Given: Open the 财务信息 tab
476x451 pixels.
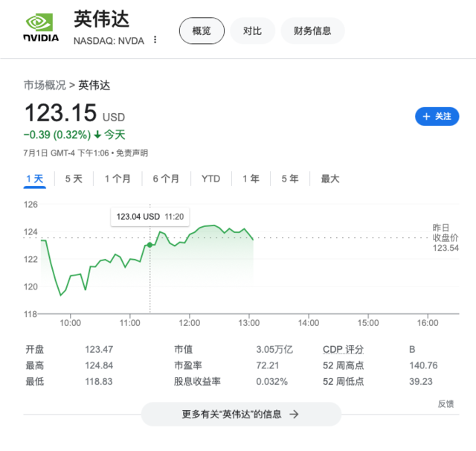Looking at the screenshot, I should pos(312,31).
